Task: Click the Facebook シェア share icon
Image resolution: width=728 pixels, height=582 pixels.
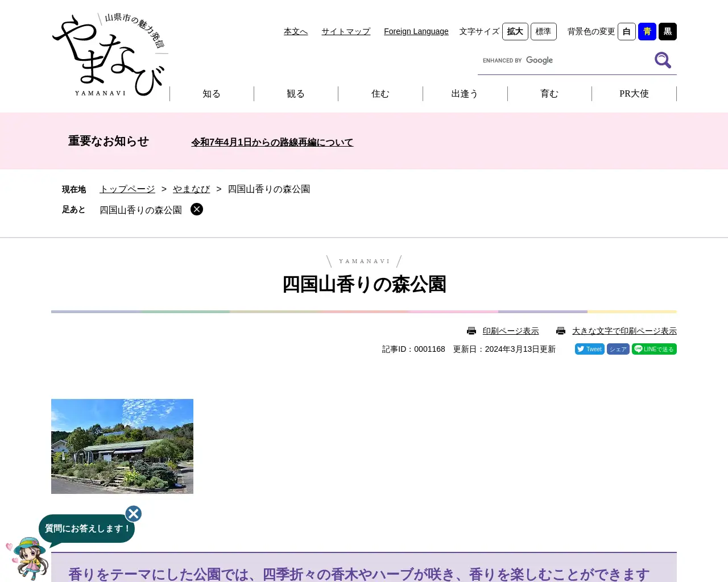Action: point(618,349)
